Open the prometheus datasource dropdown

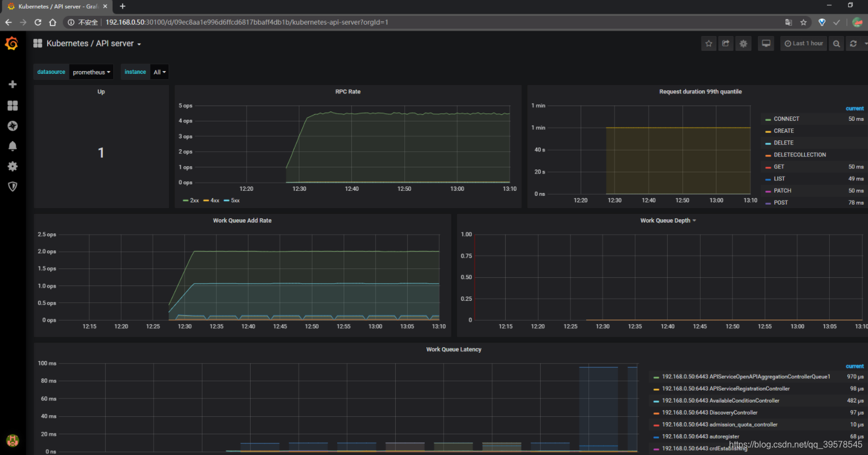tap(91, 72)
